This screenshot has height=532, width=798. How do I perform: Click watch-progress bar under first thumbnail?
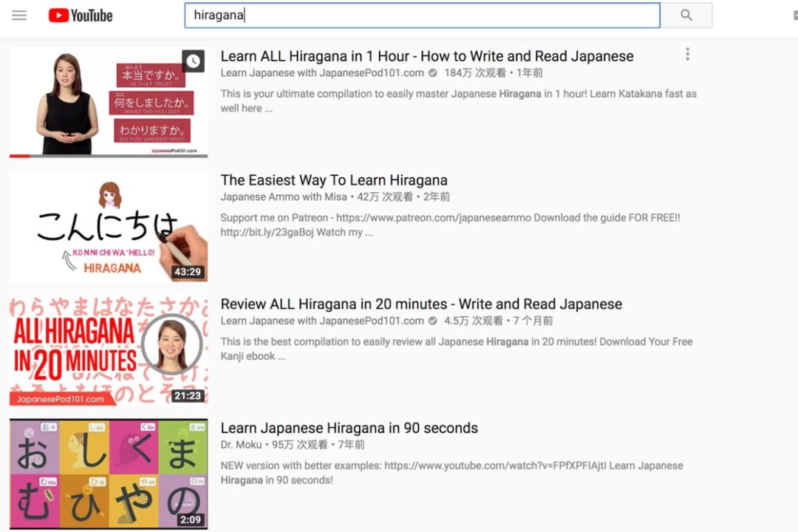[109, 156]
